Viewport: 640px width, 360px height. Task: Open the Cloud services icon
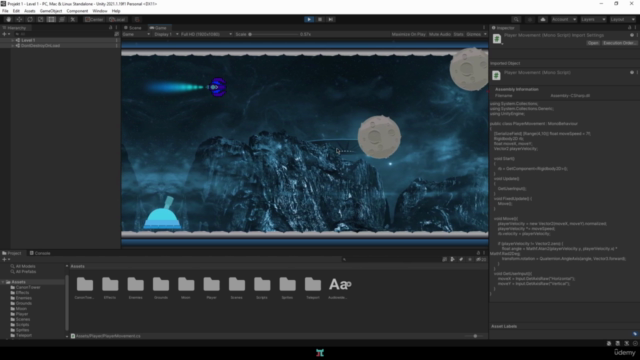[x=542, y=19]
